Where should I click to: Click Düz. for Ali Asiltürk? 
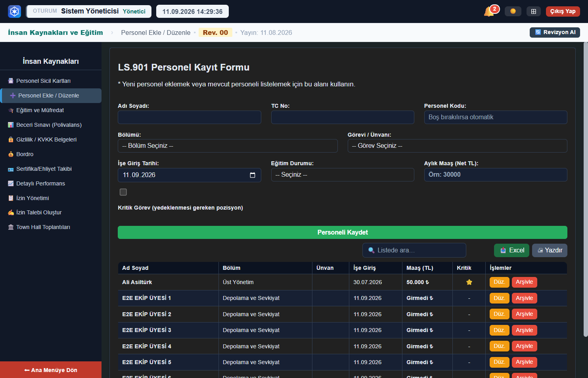click(x=499, y=282)
